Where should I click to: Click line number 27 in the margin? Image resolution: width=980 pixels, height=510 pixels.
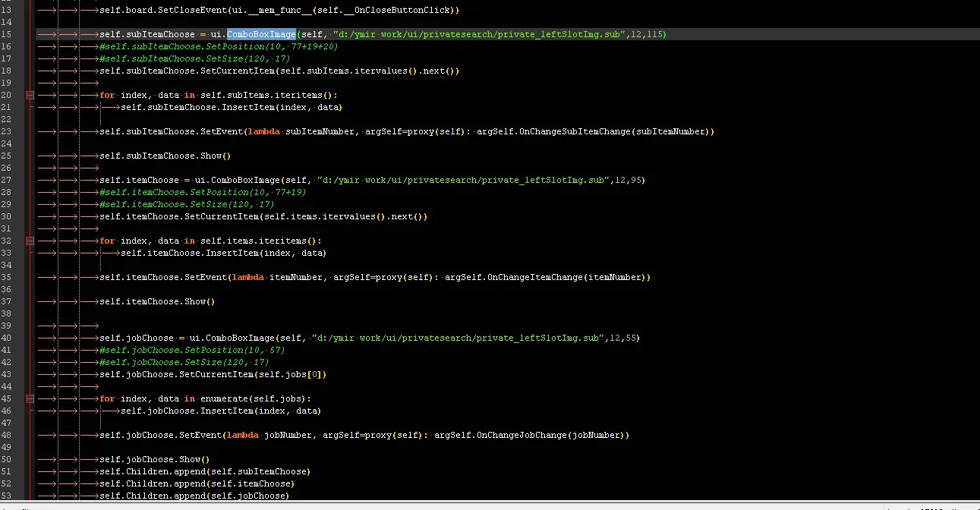(6, 181)
